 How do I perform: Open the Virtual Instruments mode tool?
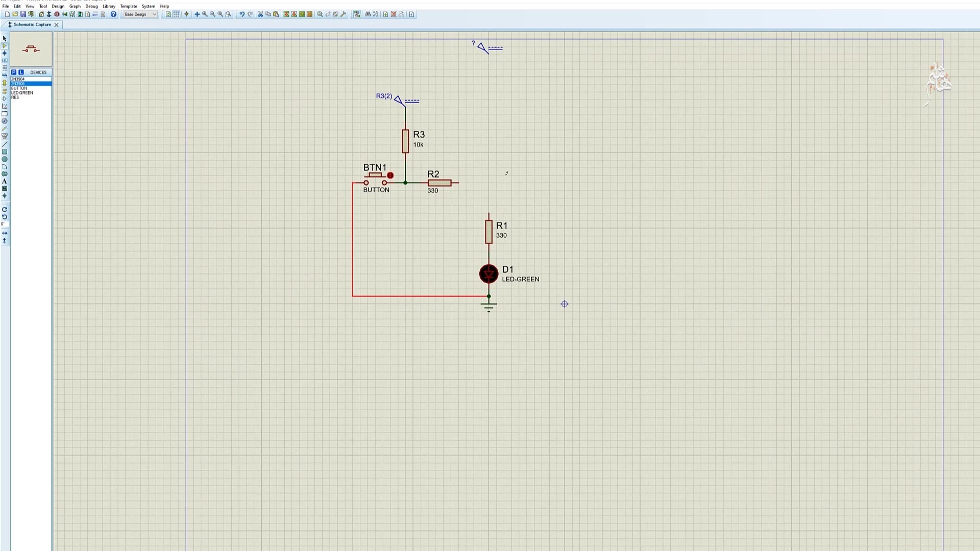[5, 136]
